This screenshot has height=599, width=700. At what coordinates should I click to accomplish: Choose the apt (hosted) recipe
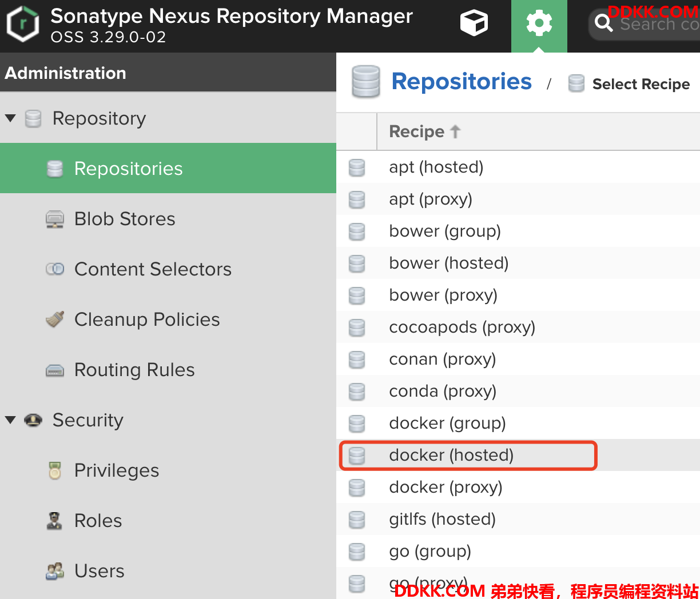click(518, 167)
